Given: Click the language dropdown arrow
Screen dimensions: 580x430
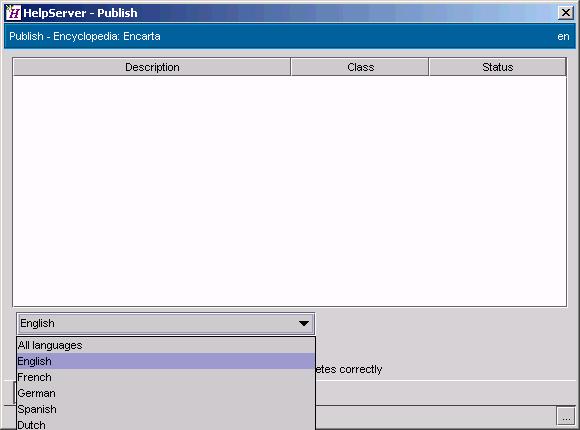Looking at the screenshot, I should [x=304, y=323].
